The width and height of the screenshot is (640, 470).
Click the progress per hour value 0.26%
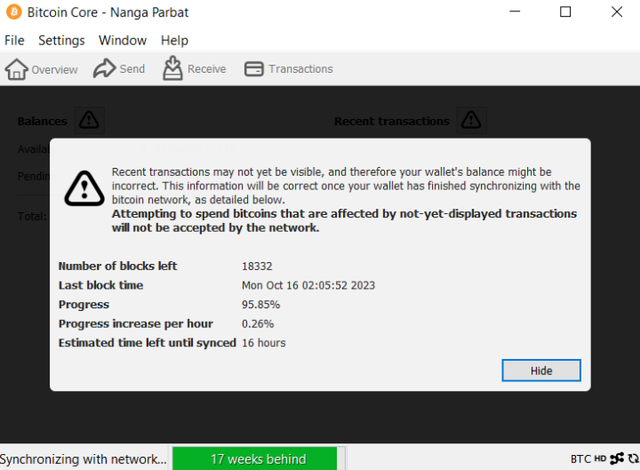click(x=258, y=324)
